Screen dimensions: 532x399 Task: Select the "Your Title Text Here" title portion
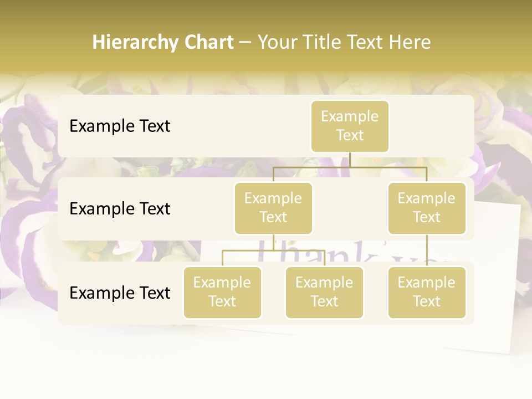point(344,42)
